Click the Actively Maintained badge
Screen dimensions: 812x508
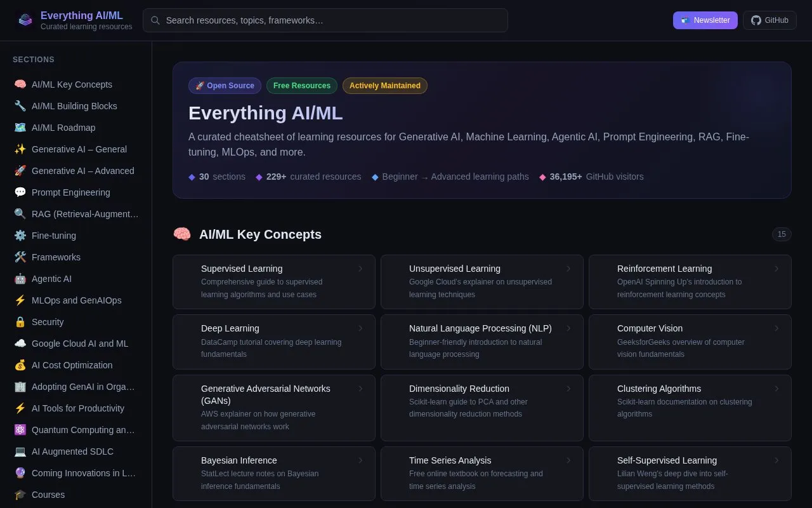pos(385,86)
